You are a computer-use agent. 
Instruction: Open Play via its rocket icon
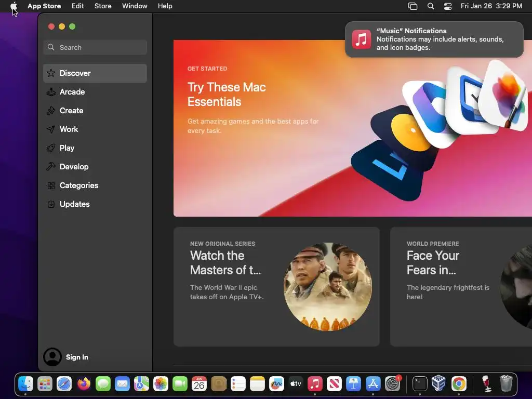pyautogui.click(x=51, y=148)
